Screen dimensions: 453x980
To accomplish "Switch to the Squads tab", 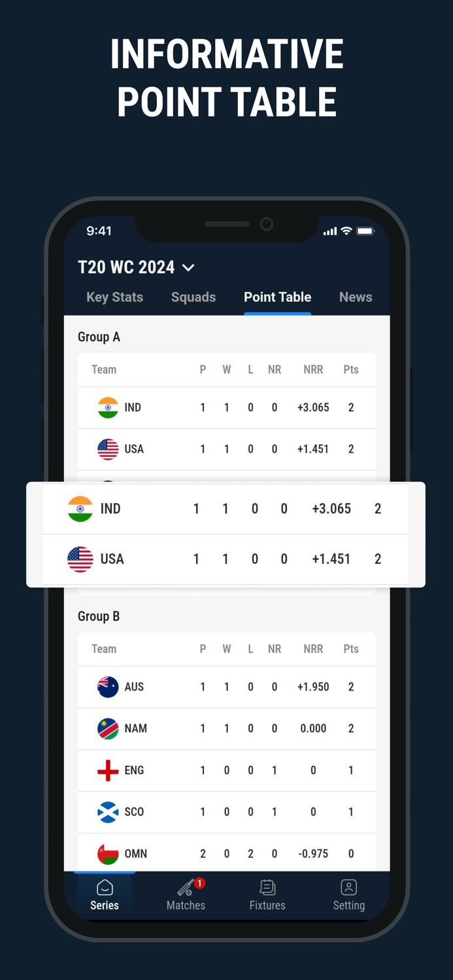I will (x=193, y=297).
